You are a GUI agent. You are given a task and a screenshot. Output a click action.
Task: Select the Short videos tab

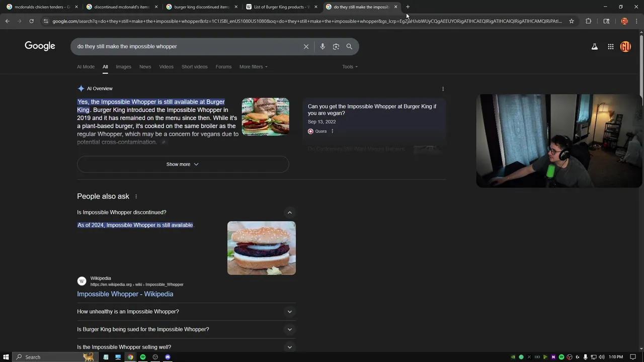coord(194,66)
